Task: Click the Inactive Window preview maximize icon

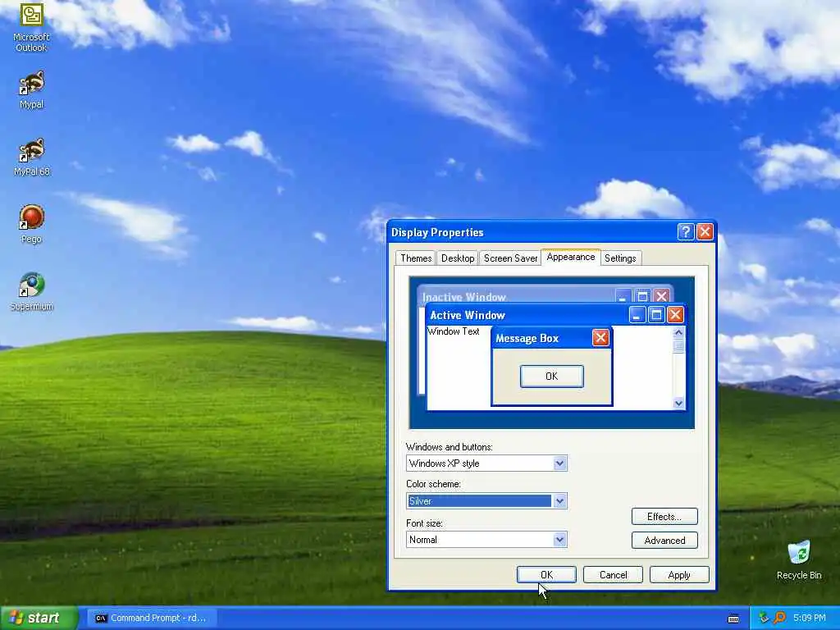Action: tap(643, 296)
